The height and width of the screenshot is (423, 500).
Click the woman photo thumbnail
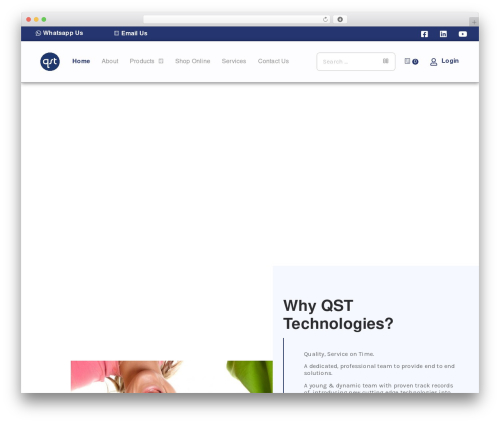point(126,376)
